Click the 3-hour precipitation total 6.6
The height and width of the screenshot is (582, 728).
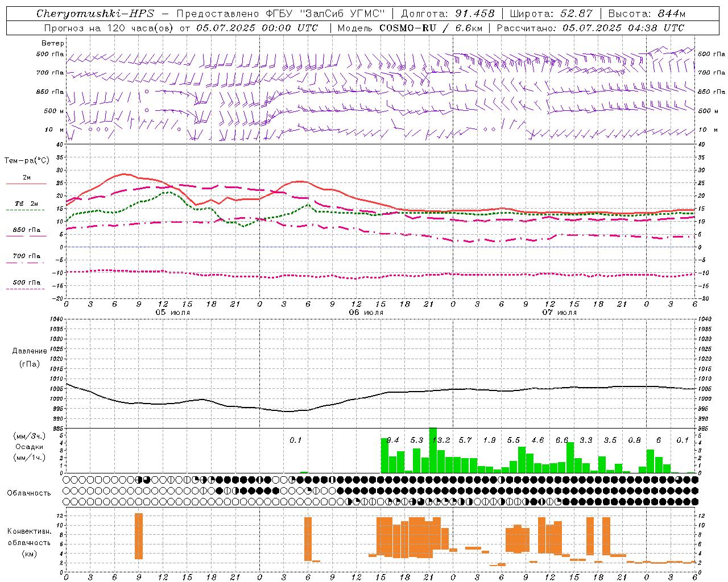(x=562, y=440)
